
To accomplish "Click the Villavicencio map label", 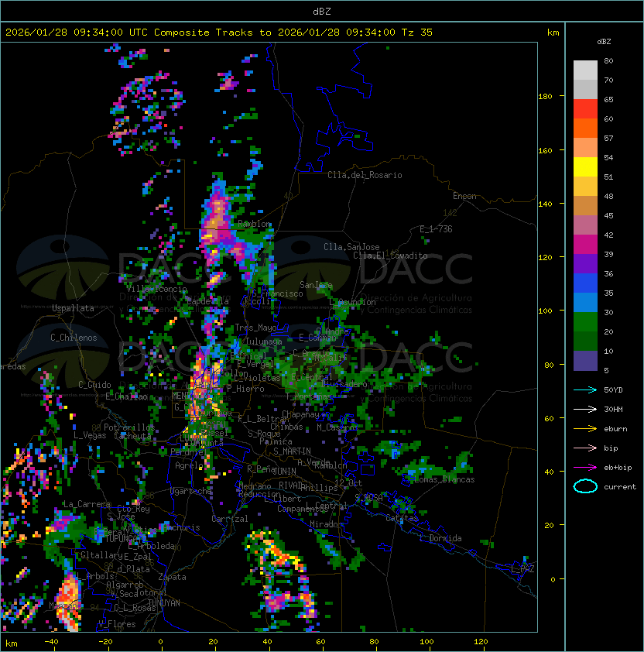I will (x=156, y=289).
